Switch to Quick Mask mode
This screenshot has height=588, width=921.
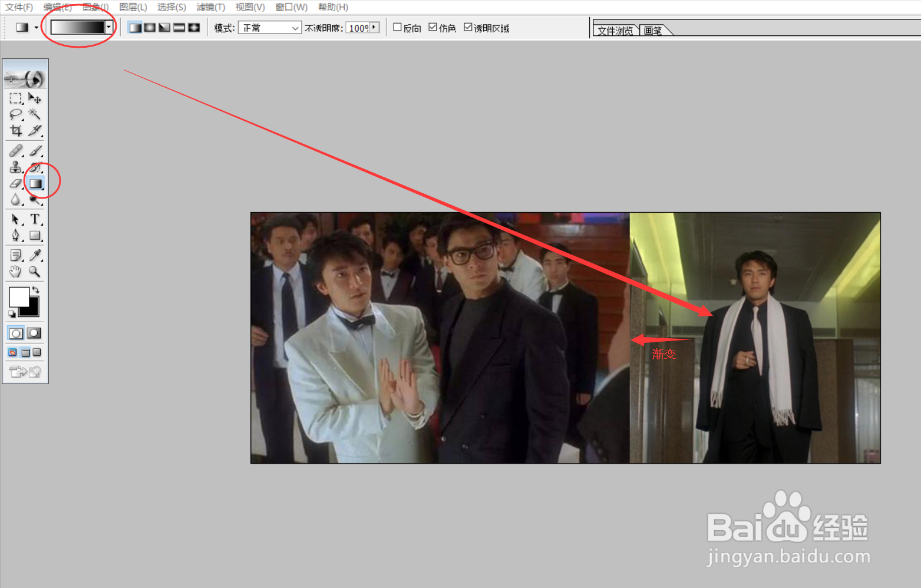(34, 333)
